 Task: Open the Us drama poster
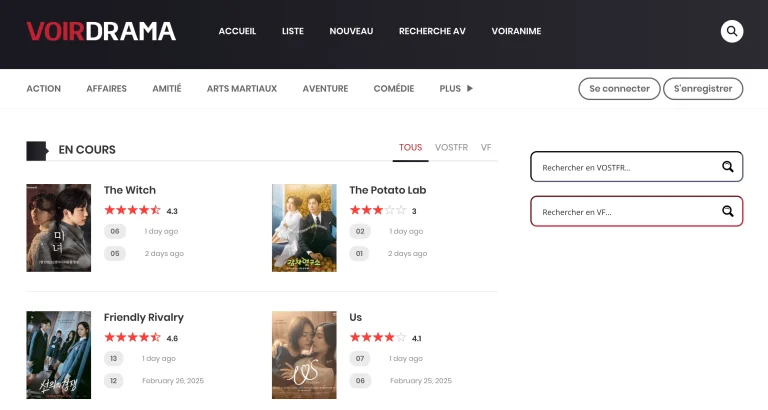[304, 355]
